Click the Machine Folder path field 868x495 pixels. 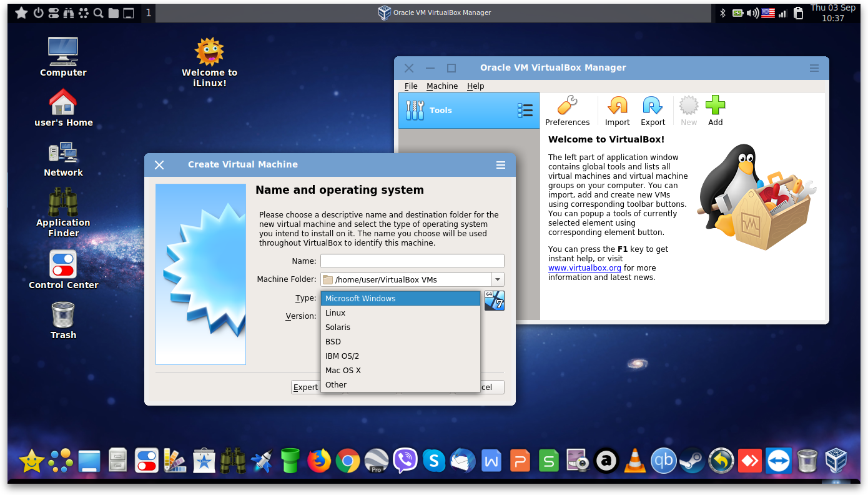pyautogui.click(x=406, y=279)
